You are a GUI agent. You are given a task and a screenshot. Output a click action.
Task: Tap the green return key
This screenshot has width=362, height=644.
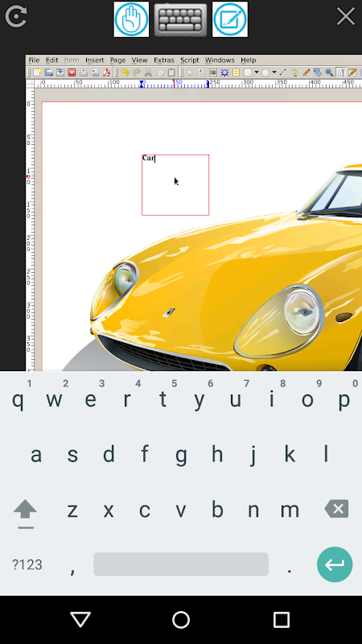(x=335, y=564)
